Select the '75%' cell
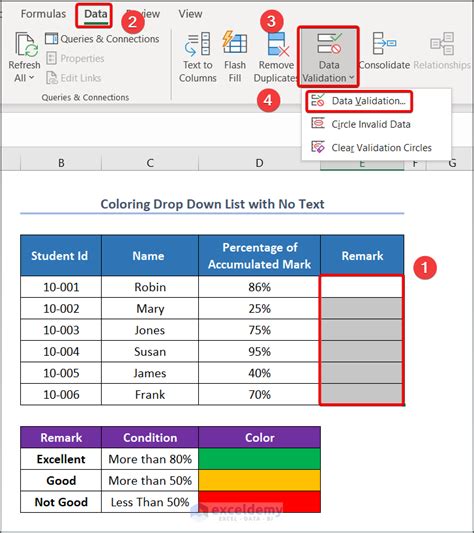Screen dimensions: 474x533 (x=259, y=330)
